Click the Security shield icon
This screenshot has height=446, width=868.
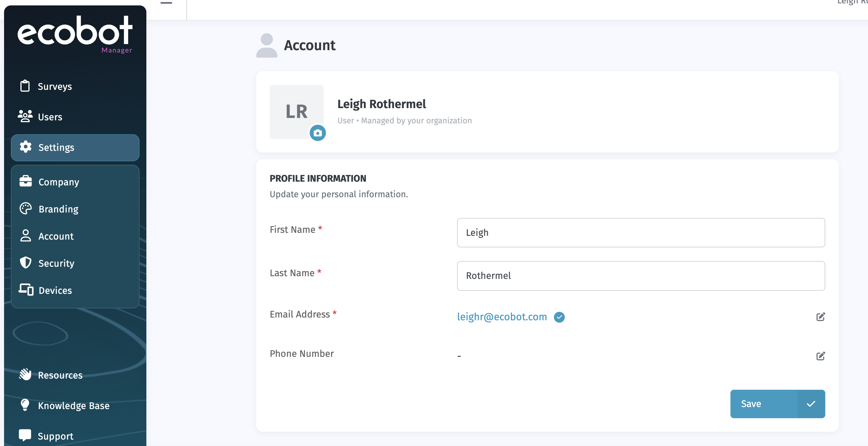tap(26, 263)
